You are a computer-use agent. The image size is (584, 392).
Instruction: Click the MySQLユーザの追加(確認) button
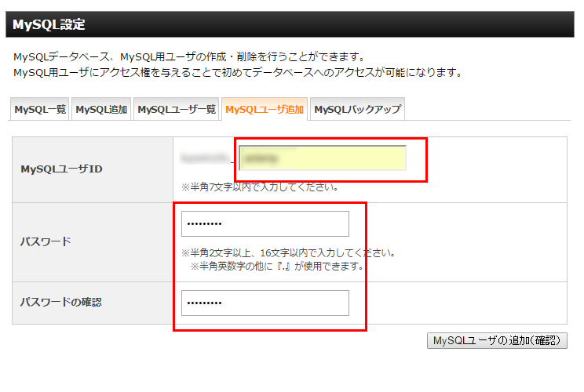pyautogui.click(x=497, y=341)
